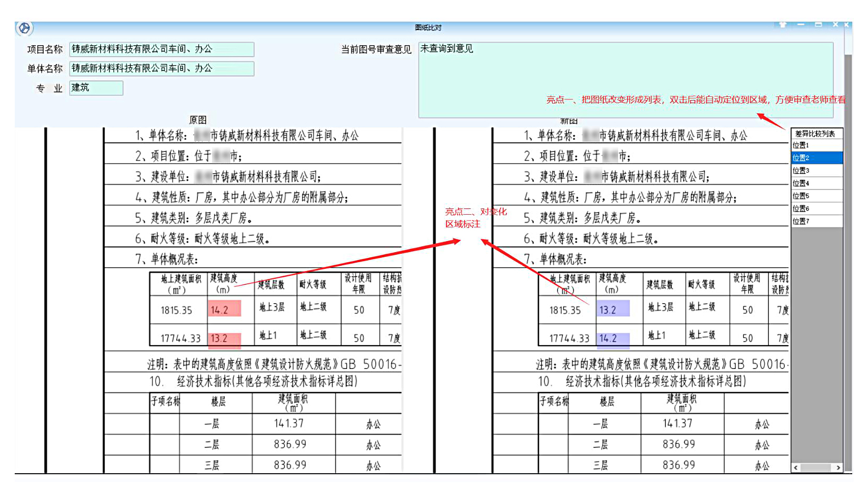Click the right arrow of list scrollbar
Image resolution: width=868 pixels, height=500 pixels.
tap(838, 467)
